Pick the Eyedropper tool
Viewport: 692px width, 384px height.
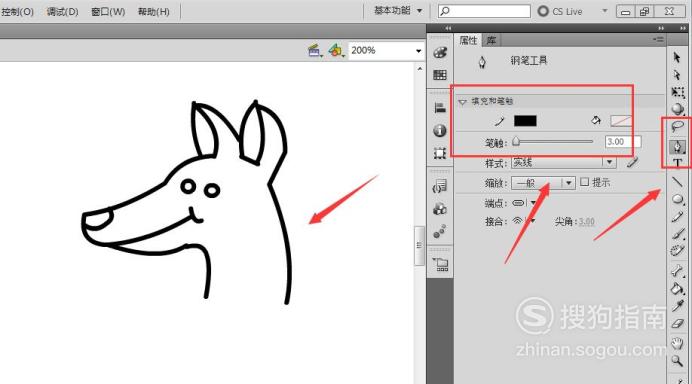[677, 306]
